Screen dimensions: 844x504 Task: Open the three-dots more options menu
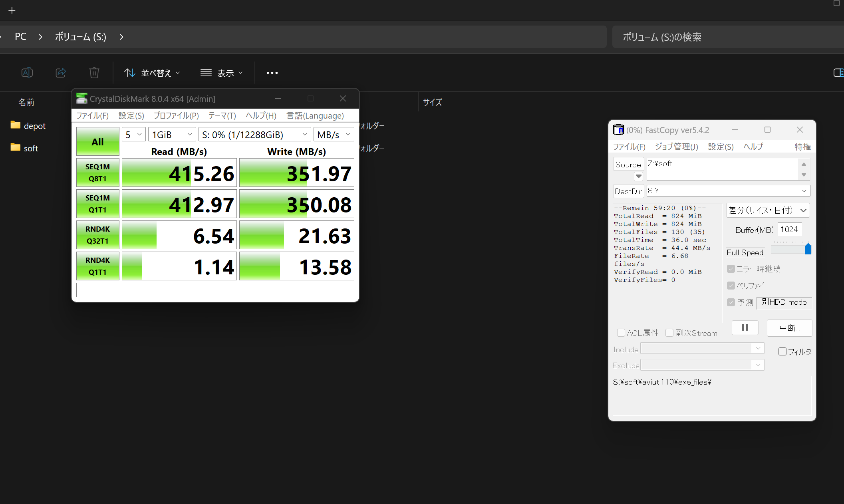(272, 73)
